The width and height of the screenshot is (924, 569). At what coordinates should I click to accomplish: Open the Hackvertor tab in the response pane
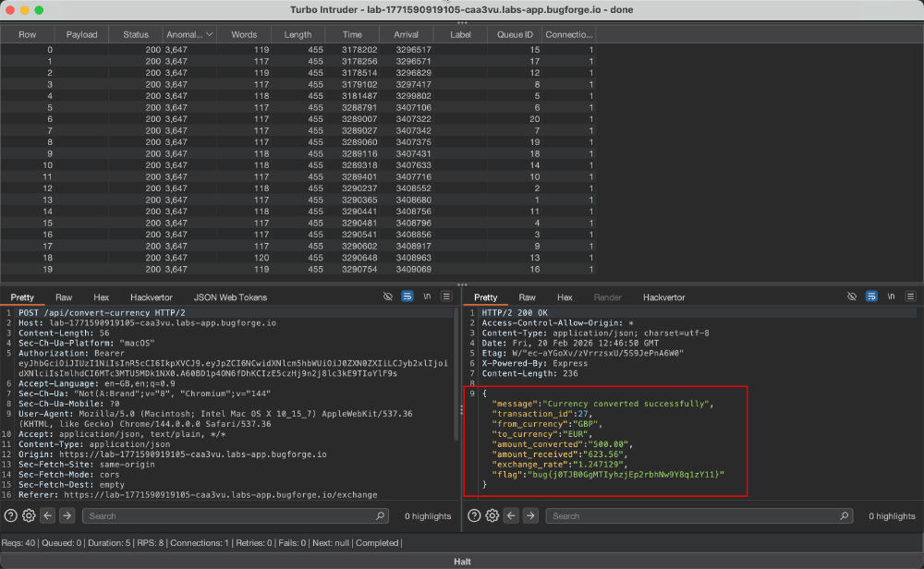[663, 297]
